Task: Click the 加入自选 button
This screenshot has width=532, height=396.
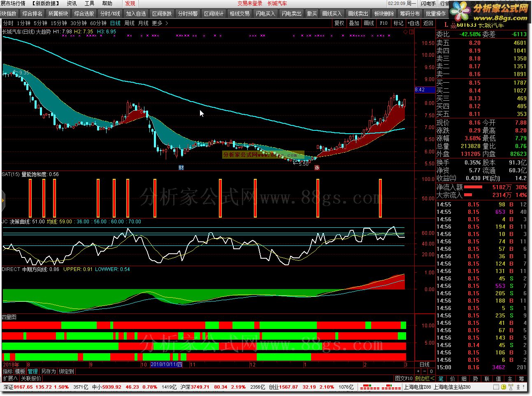Action: [x=136, y=14]
